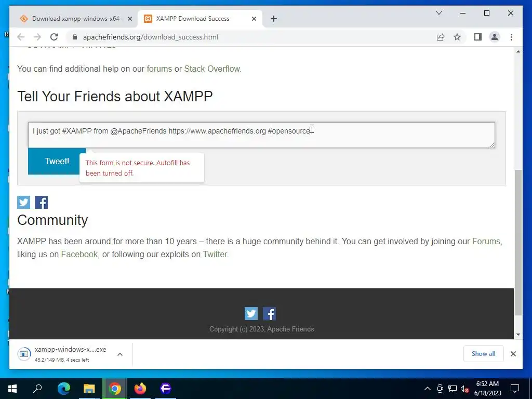Click the Copyright (c) 2023, Apache Friends text
The image size is (532, 399).
click(x=262, y=329)
